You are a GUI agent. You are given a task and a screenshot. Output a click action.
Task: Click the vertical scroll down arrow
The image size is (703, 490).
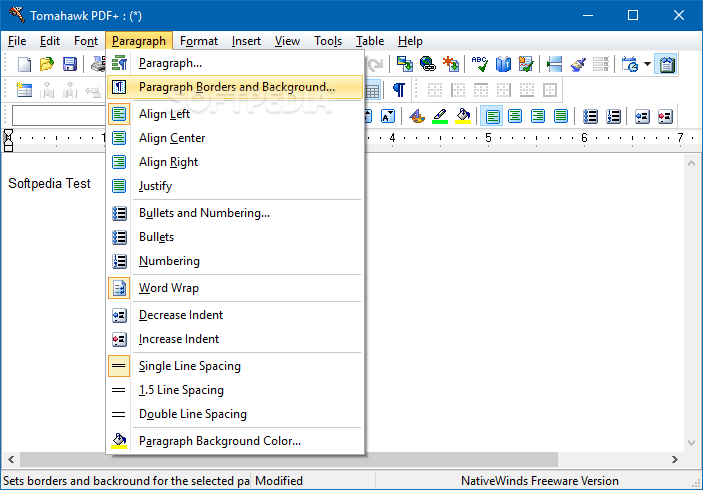691,443
